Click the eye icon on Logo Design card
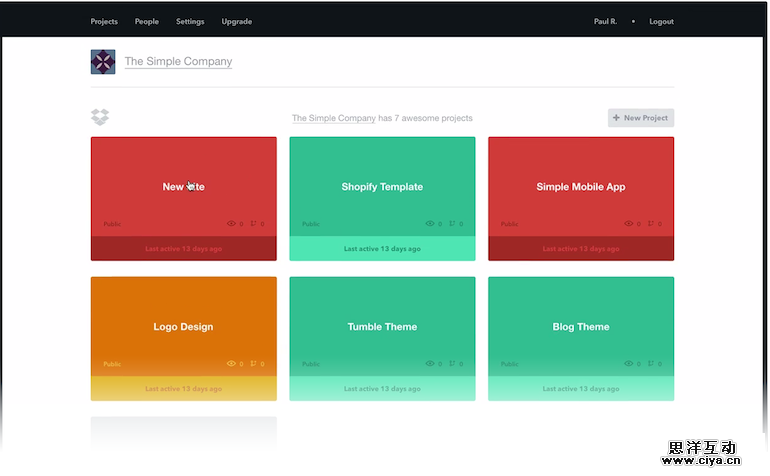Screen dimensions: 770x476 point(232,364)
